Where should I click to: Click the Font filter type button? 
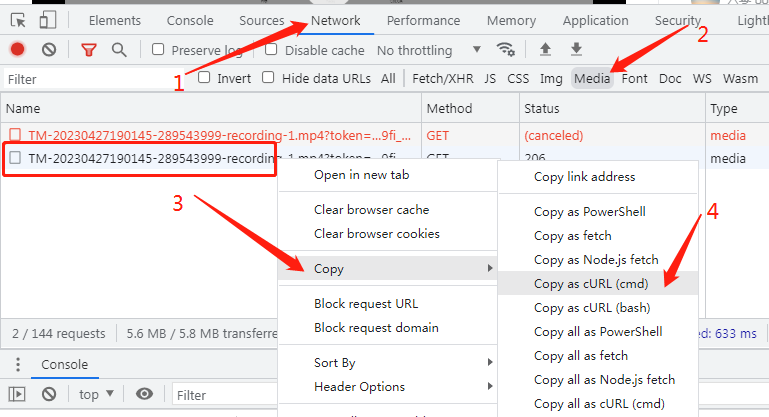[634, 78]
